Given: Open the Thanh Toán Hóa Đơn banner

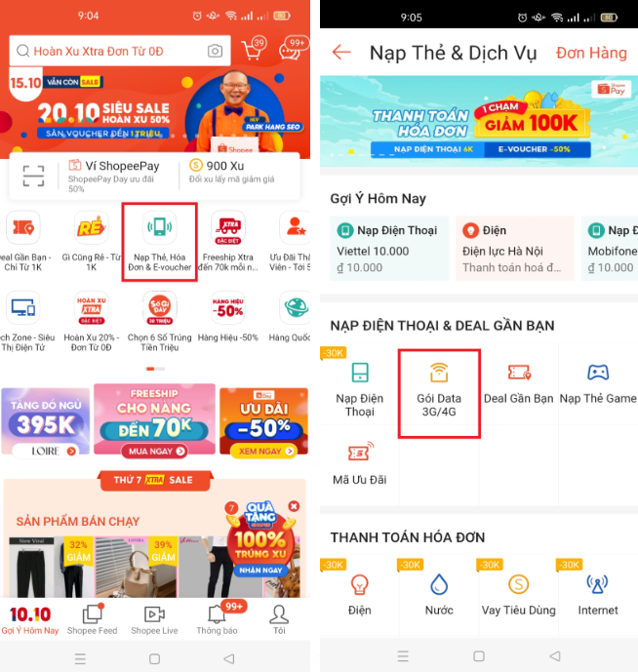Looking at the screenshot, I should pos(479,122).
